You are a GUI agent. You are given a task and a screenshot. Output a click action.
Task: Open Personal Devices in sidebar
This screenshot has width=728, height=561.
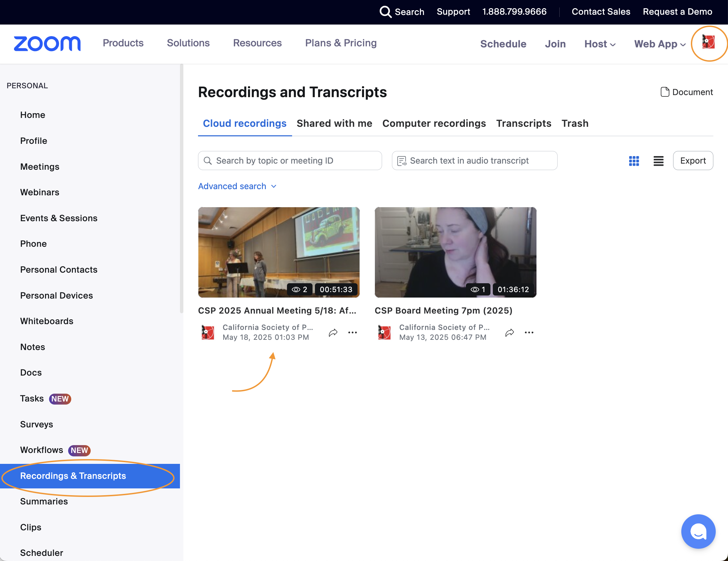click(57, 295)
